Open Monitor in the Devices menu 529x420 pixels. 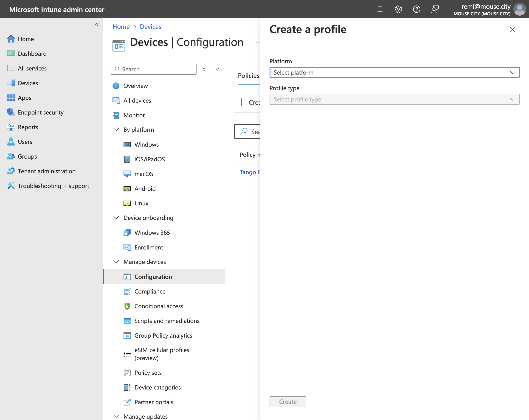click(x=134, y=115)
